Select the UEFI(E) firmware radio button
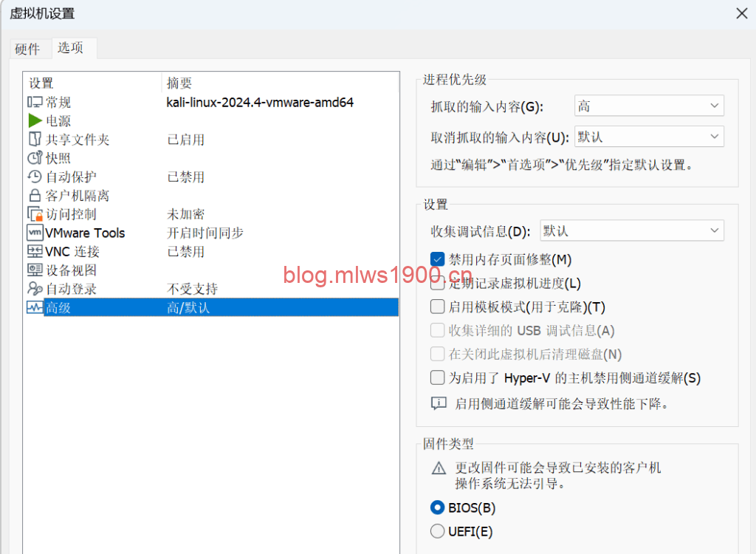This screenshot has height=554, width=756. click(438, 531)
